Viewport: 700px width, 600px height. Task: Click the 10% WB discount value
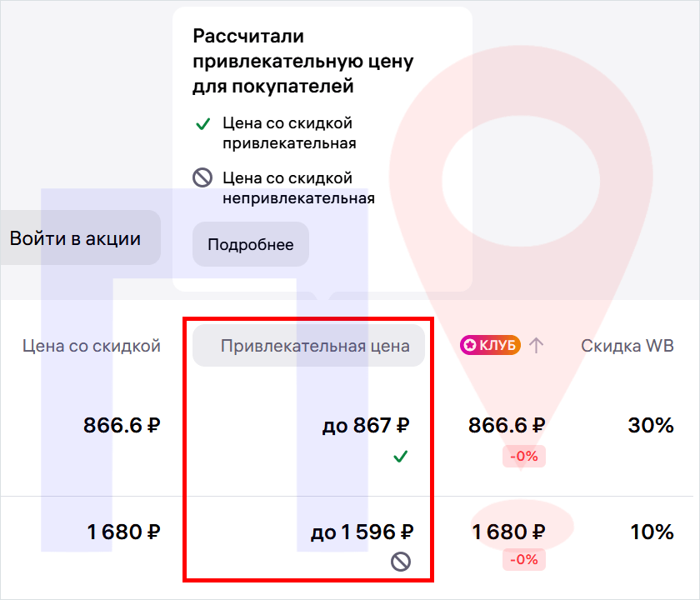coord(652,532)
